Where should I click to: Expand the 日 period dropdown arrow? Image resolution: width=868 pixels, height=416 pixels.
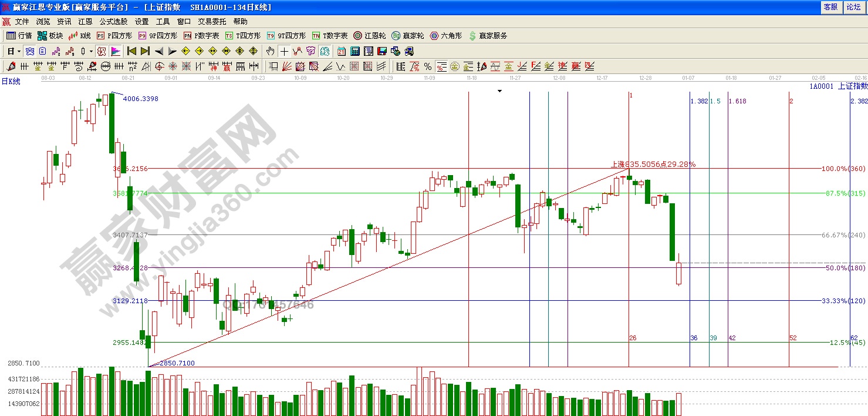pos(18,51)
